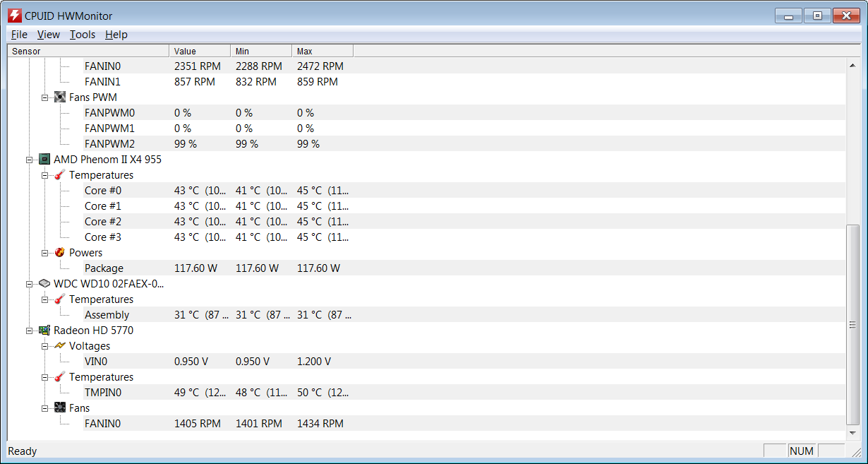Click the scrollbar down arrow
868x464 pixels.
(853, 433)
